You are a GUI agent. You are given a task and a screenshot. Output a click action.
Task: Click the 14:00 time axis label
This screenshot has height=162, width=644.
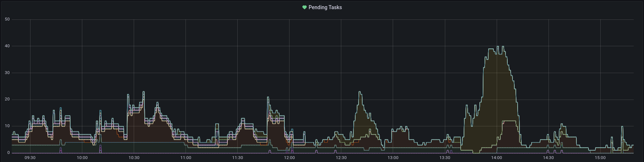pyautogui.click(x=497, y=158)
